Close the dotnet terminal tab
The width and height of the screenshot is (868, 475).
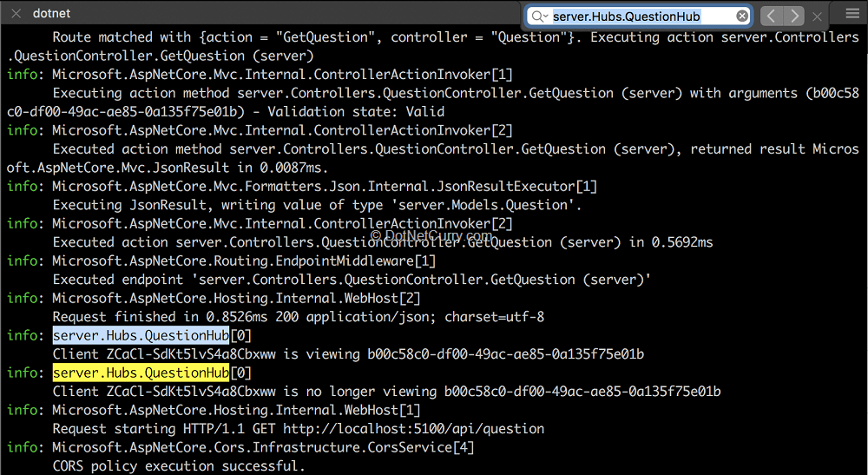tap(16, 14)
